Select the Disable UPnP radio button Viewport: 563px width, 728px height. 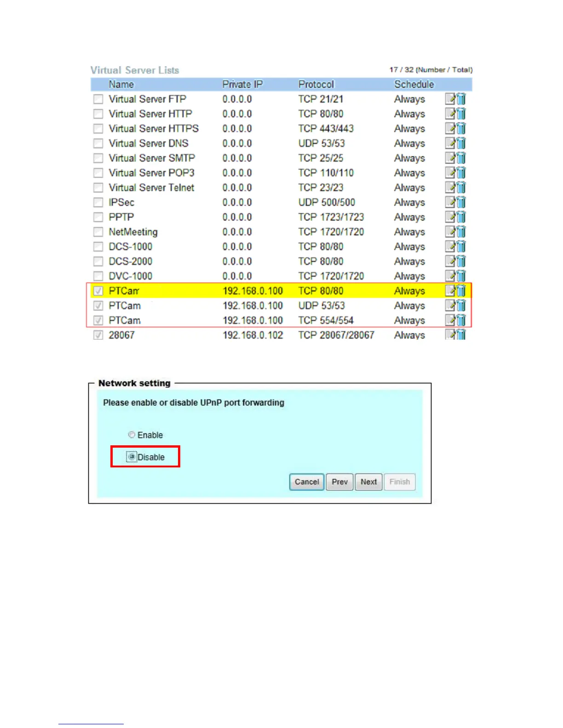tap(132, 457)
